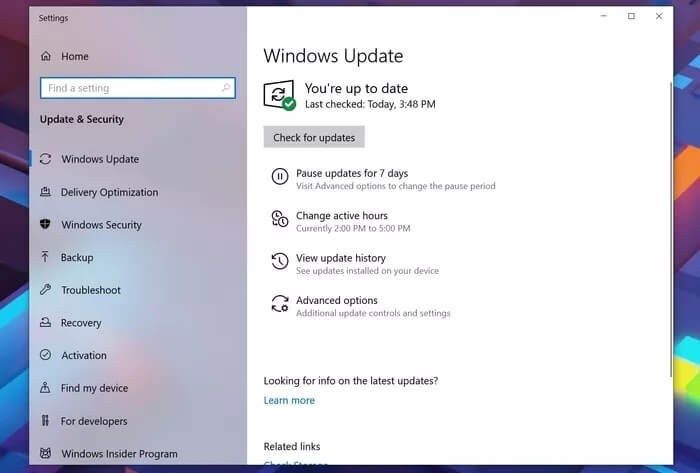The height and width of the screenshot is (473, 700).
Task: Click the Home house icon
Action: point(46,56)
